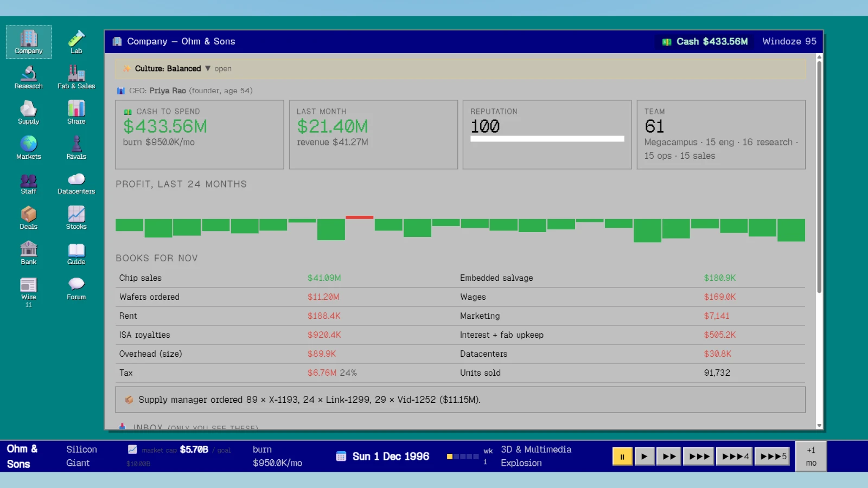This screenshot has width=868, height=488.
Task: Open the Supply icon
Action: [x=28, y=112]
